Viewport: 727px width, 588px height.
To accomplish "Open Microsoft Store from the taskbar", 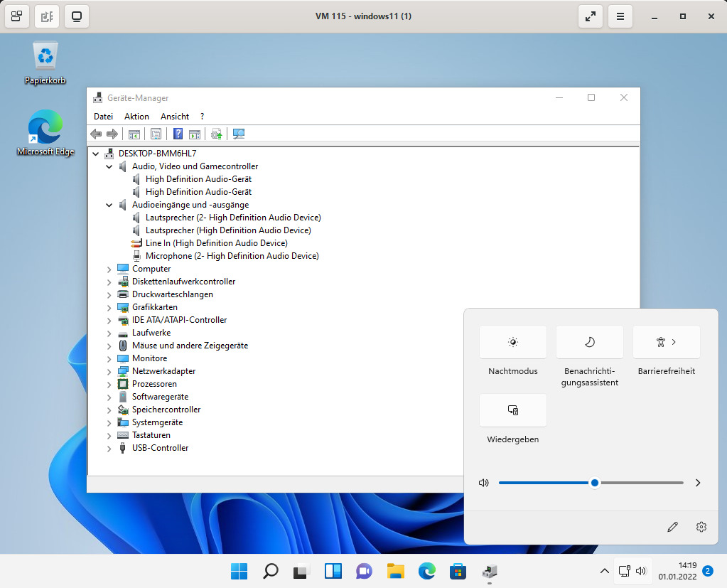I will click(458, 572).
